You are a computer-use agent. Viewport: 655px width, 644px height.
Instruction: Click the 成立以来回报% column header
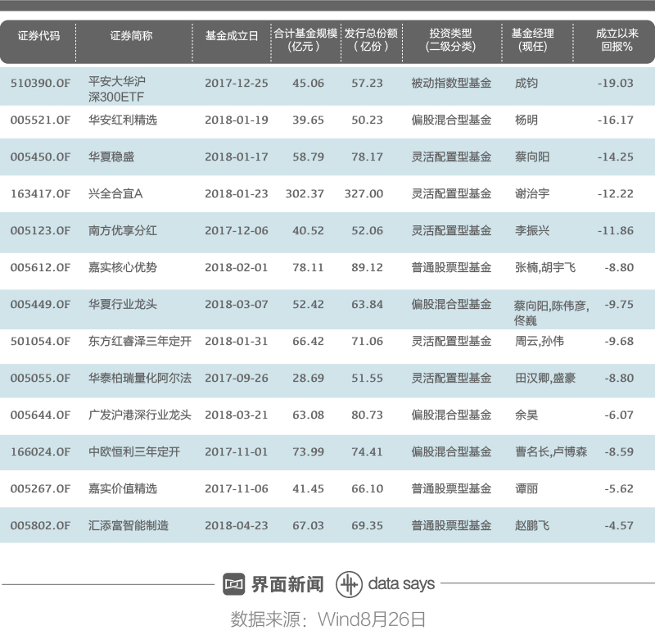coord(617,39)
